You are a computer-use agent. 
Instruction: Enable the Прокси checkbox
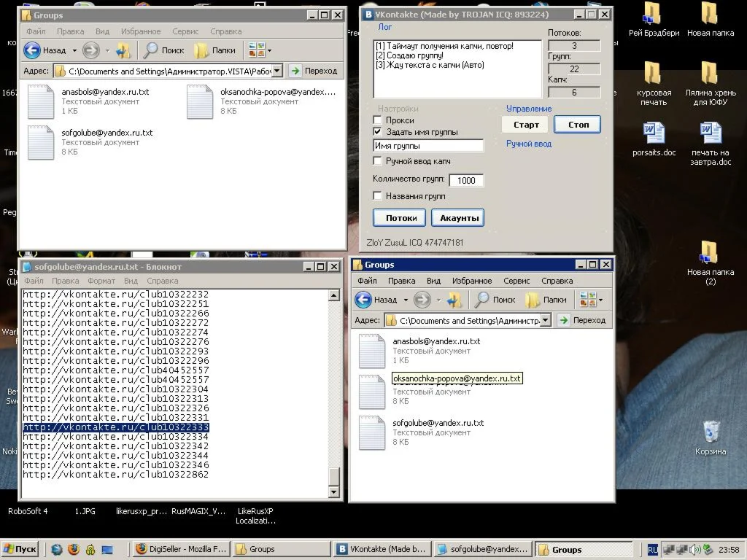(x=377, y=120)
